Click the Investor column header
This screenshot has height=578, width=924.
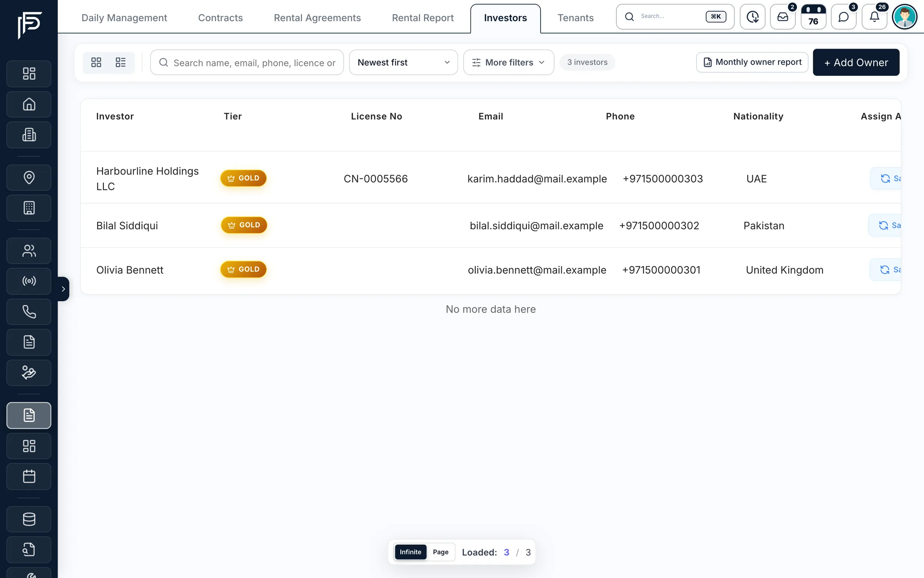point(115,116)
